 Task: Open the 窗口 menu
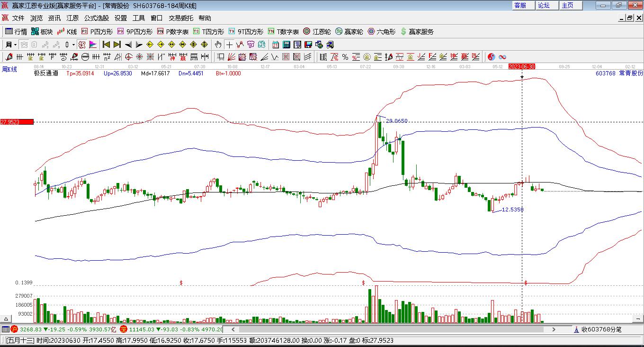[x=157, y=18]
